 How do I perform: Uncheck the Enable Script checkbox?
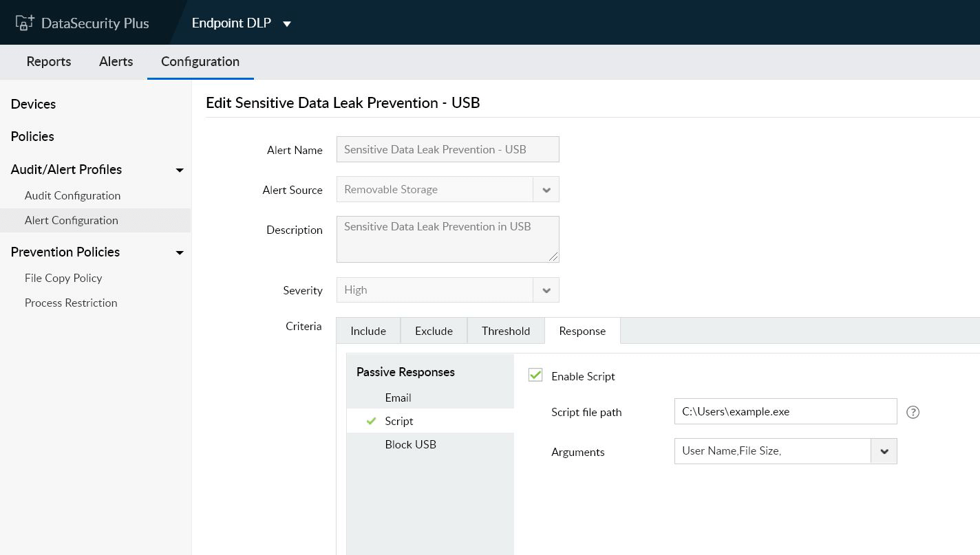click(x=535, y=376)
